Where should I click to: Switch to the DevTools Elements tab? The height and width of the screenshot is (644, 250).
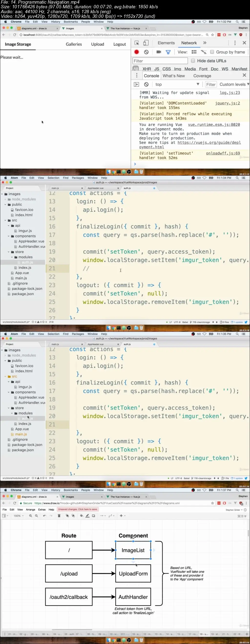166,43
